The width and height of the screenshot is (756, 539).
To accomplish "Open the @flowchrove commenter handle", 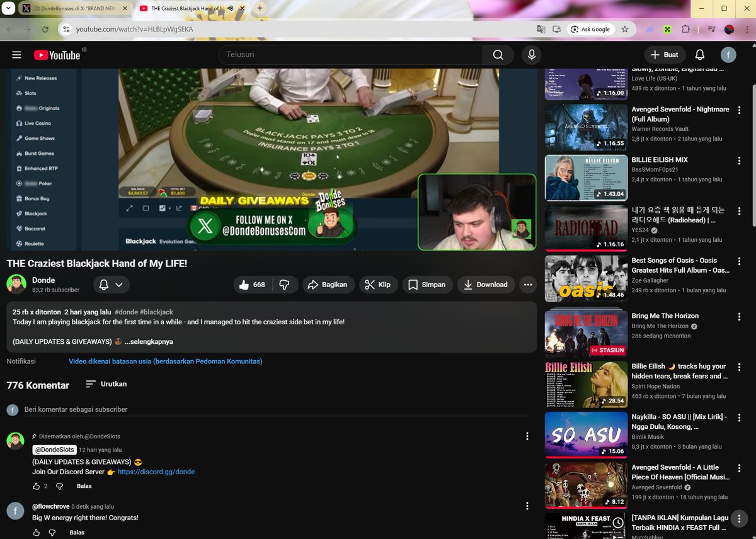I will point(50,506).
